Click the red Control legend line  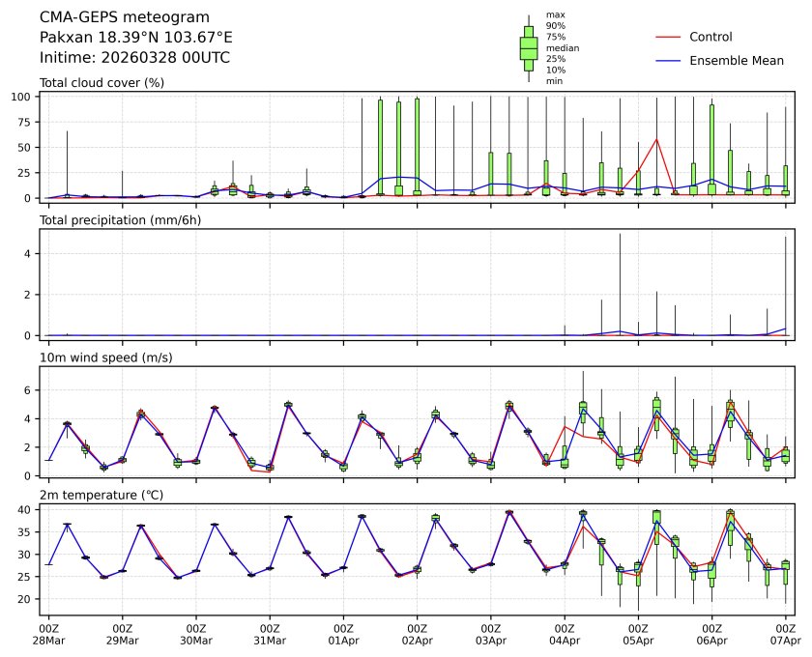[671, 37]
